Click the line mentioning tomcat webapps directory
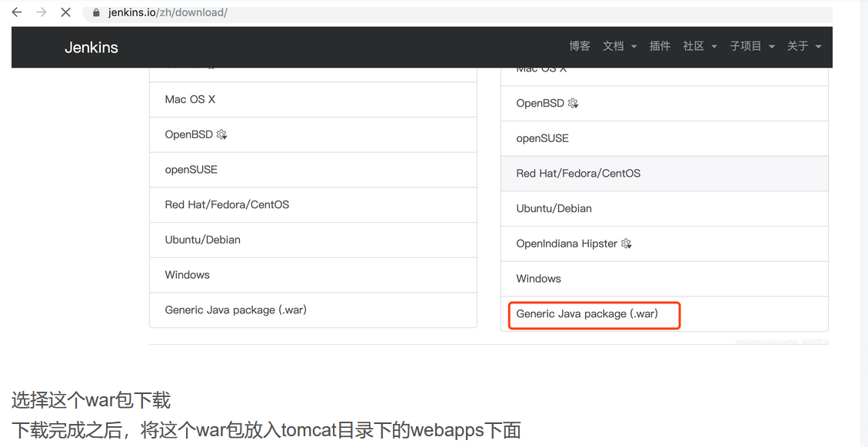This screenshot has height=447, width=868. point(266,430)
